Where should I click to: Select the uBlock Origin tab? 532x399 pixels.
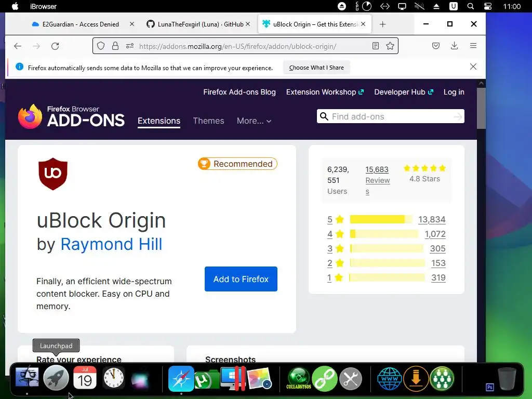(314, 24)
